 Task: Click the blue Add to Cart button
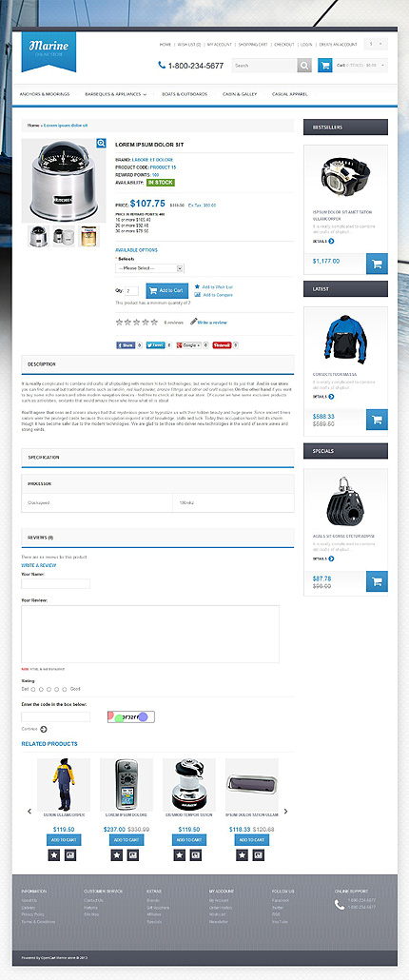pyautogui.click(x=166, y=290)
